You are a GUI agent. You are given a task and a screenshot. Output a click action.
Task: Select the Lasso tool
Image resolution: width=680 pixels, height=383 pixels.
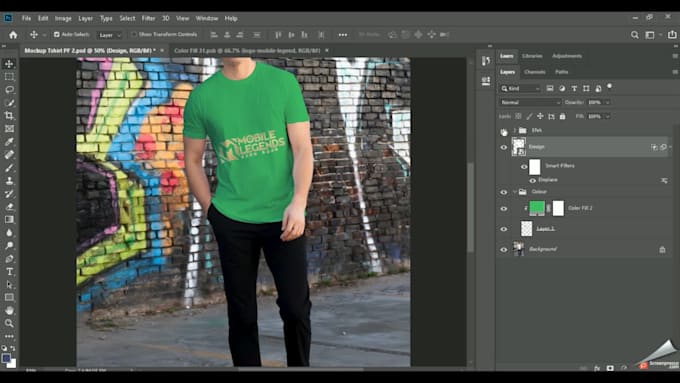9,90
